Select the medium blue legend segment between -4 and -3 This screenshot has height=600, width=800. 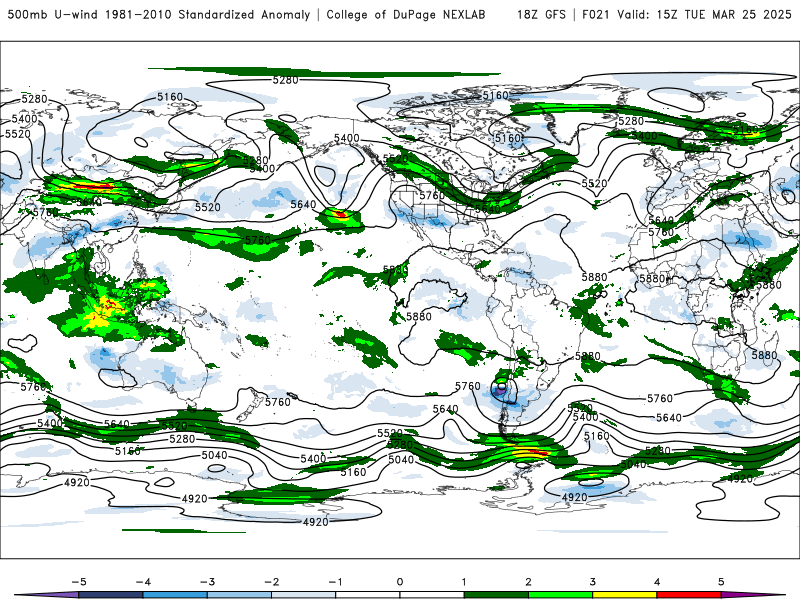(x=175, y=595)
